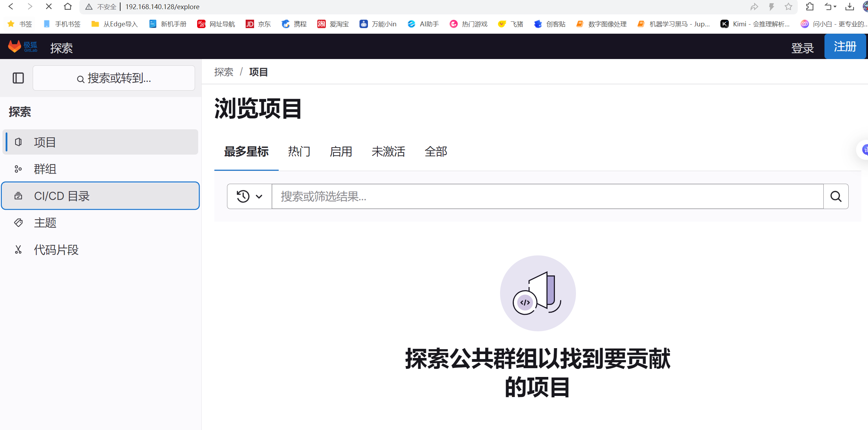
Task: Click the browser forward arrow
Action: [30, 6]
